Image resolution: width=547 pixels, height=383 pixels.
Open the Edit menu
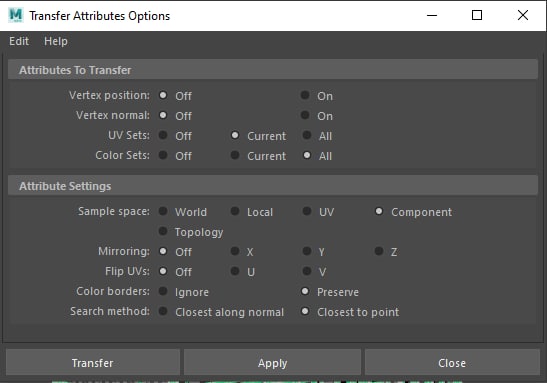pos(19,41)
